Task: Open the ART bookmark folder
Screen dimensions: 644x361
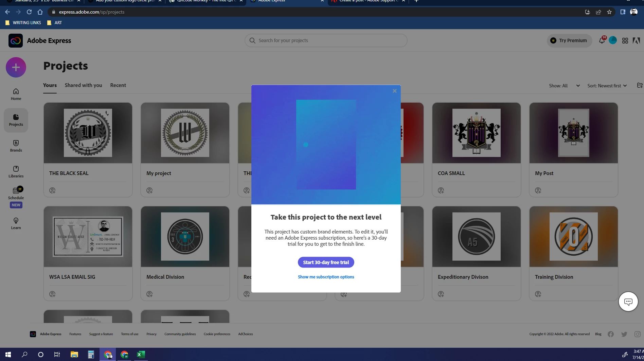Action: click(55, 23)
